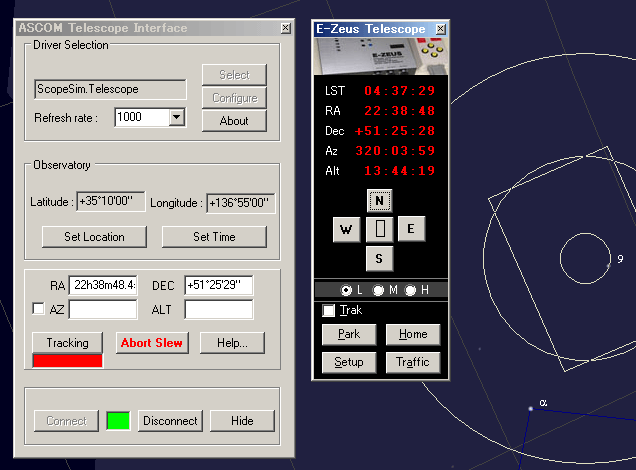Screen dimensions: 636x470
Task: Open the Help... button
Action: [232, 343]
